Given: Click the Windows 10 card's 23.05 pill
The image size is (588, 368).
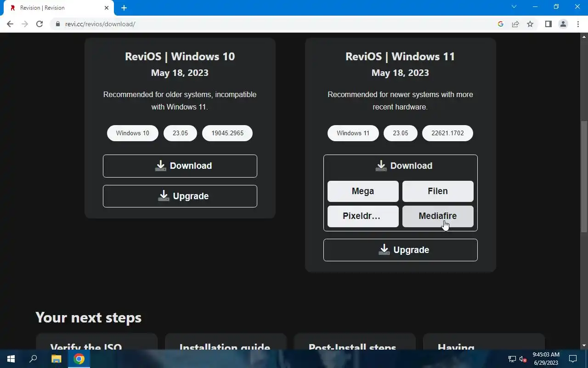Looking at the screenshot, I should (x=180, y=133).
